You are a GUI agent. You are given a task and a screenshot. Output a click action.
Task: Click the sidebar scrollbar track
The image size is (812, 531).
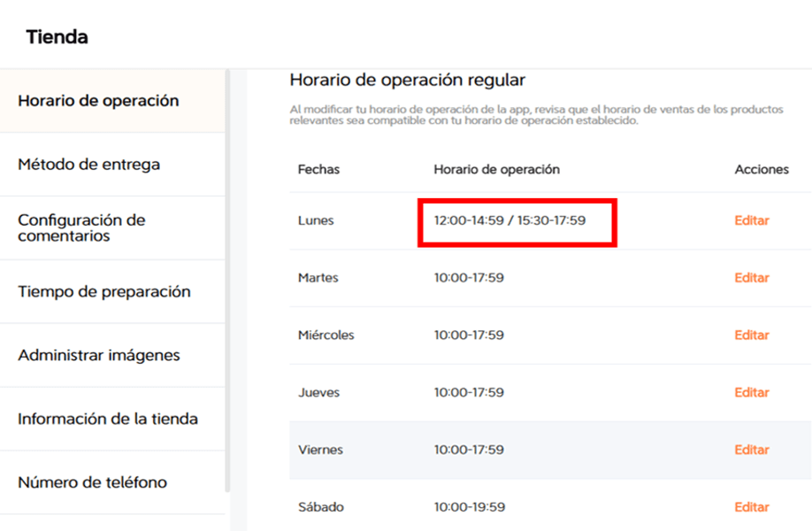tap(234, 292)
